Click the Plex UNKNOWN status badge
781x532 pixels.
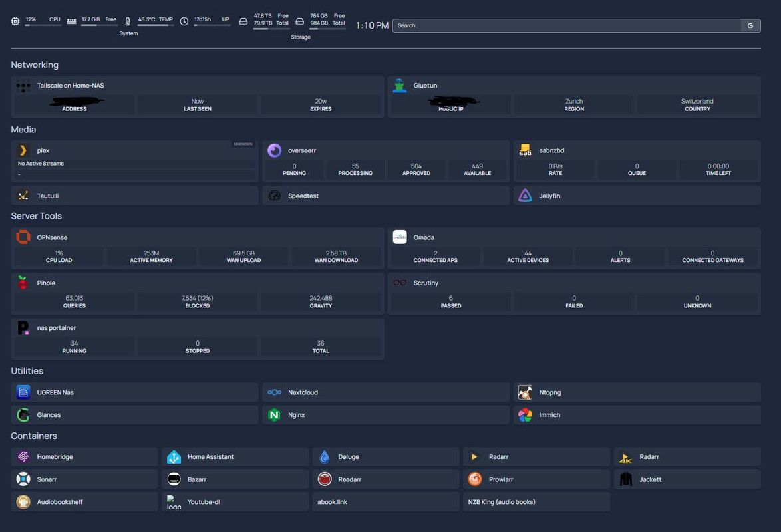click(243, 144)
